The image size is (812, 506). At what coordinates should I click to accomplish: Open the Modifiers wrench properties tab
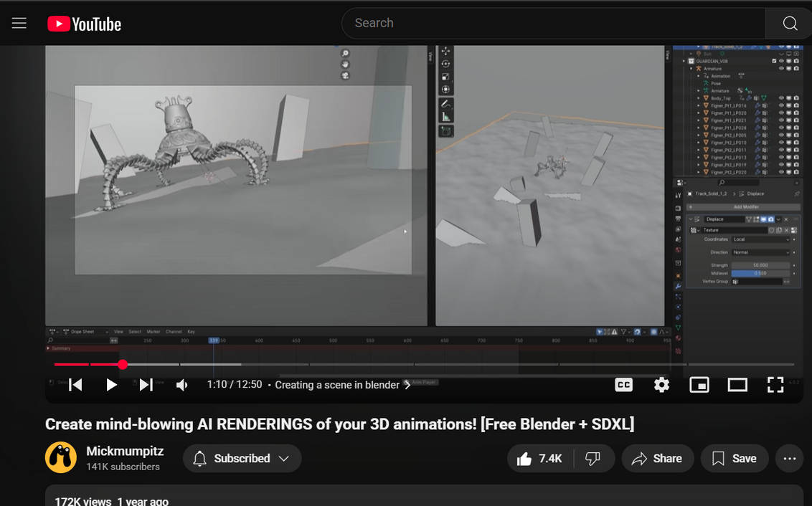679,286
